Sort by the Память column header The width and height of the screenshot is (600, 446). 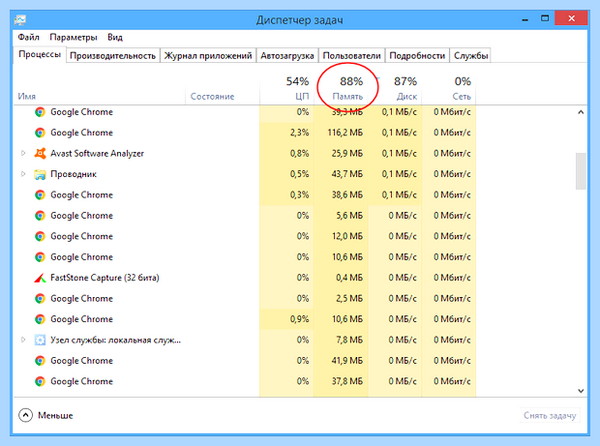[x=347, y=96]
